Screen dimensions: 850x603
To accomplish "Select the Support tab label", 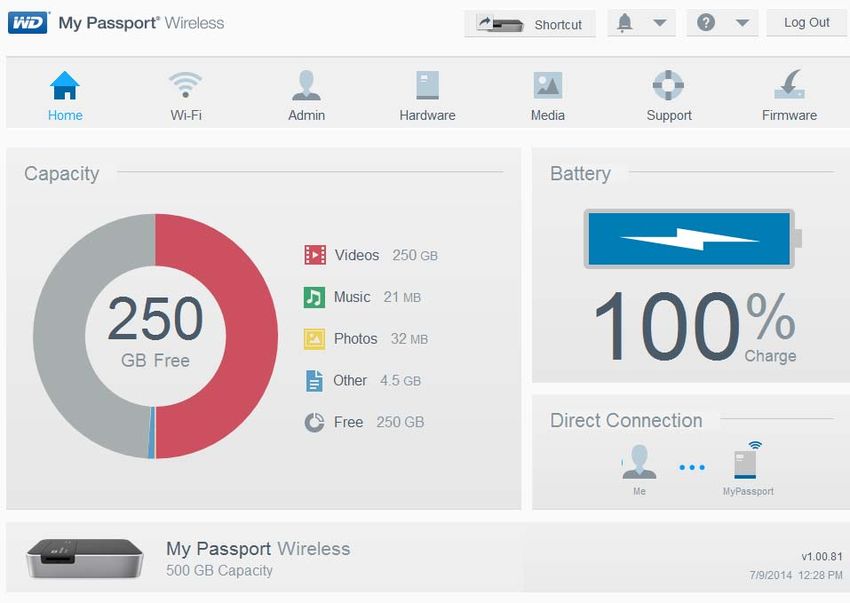I will pos(669,116).
